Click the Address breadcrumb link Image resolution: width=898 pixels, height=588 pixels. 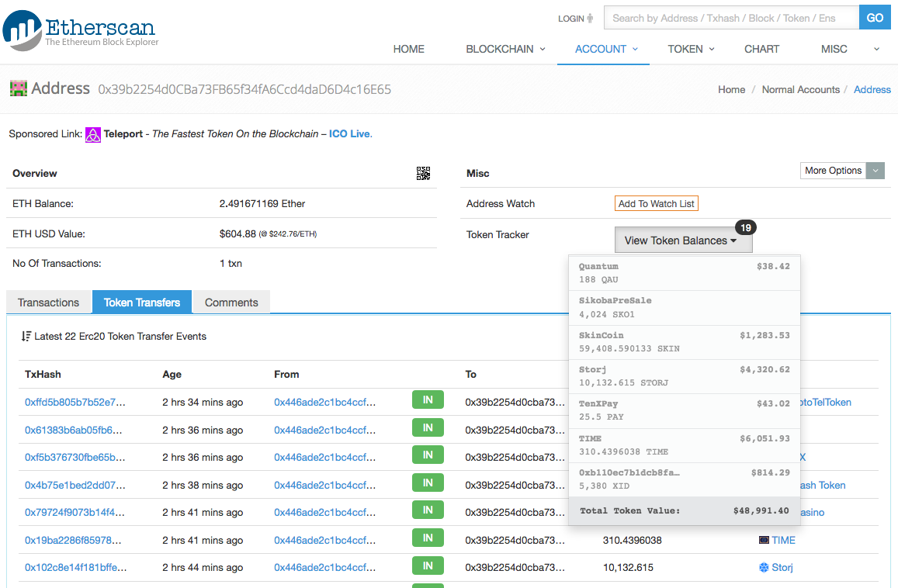[x=872, y=90]
